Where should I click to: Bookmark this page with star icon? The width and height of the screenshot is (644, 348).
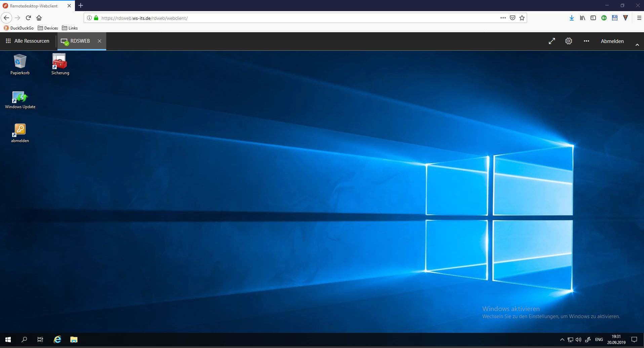(x=522, y=18)
